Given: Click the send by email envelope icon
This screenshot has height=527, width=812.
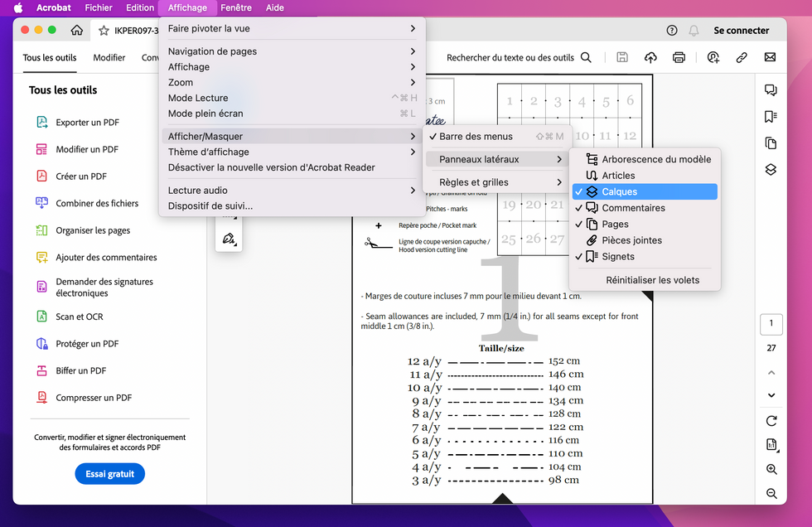Looking at the screenshot, I should coord(770,57).
